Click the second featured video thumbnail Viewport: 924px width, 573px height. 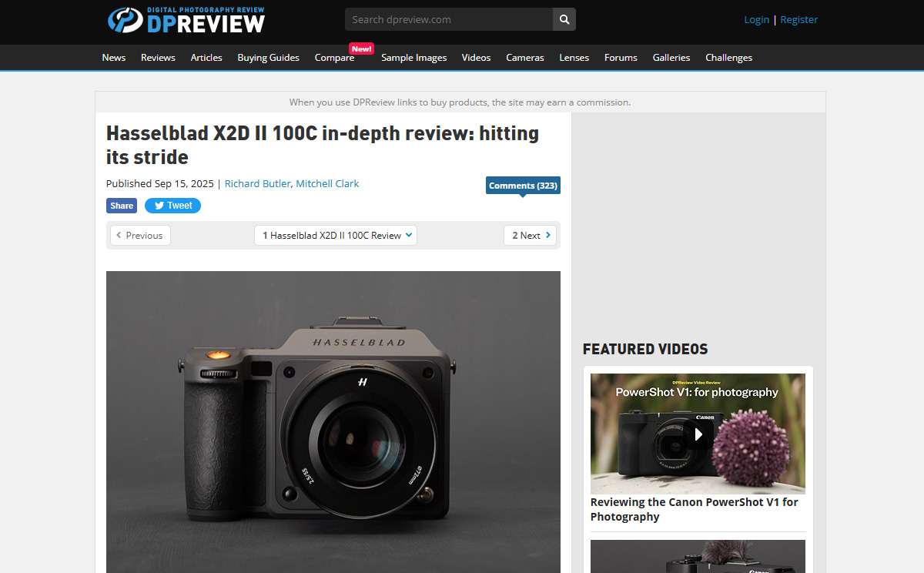click(x=698, y=556)
